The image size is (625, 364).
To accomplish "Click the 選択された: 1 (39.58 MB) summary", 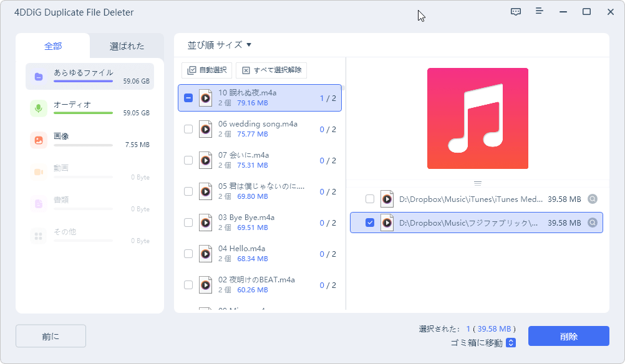I will (x=467, y=329).
